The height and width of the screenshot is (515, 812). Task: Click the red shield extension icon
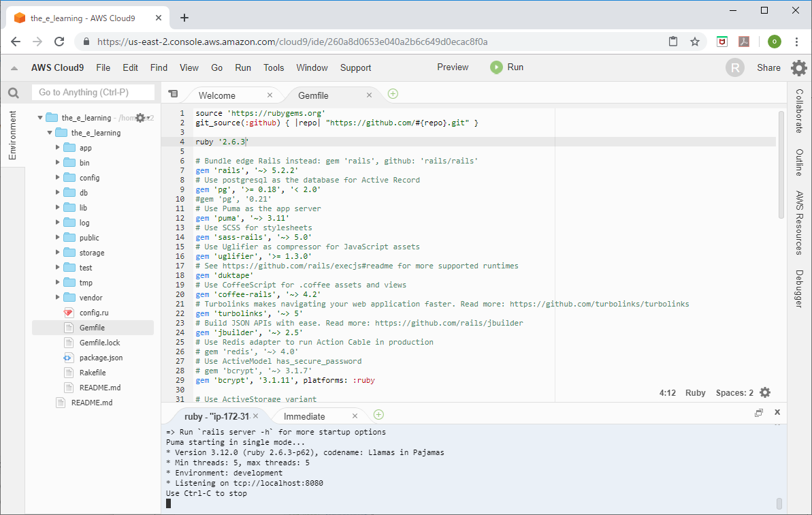[722, 42]
